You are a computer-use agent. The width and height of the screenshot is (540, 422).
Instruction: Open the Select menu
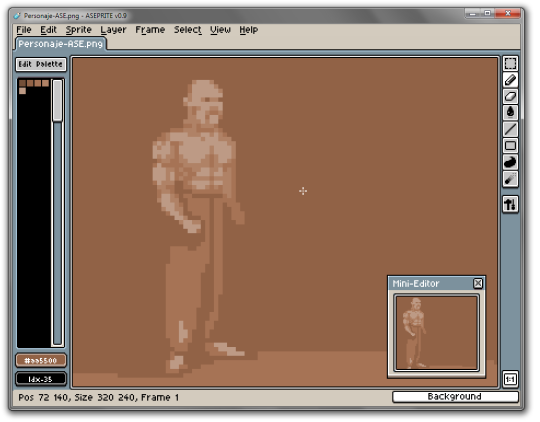coord(187,30)
